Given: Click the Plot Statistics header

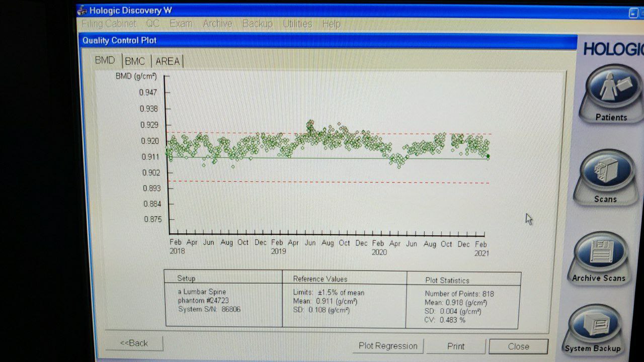Looking at the screenshot, I should 447,281.
